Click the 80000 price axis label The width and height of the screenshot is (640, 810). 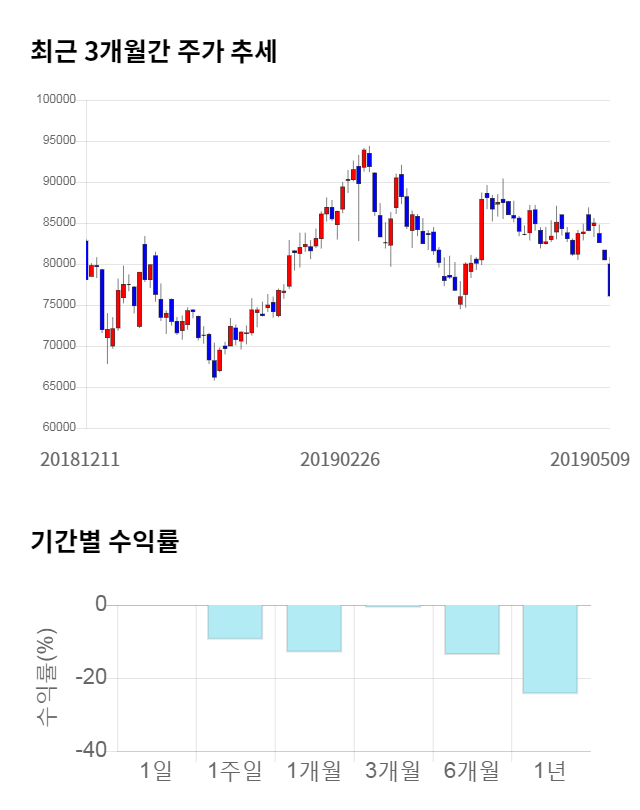[59, 264]
